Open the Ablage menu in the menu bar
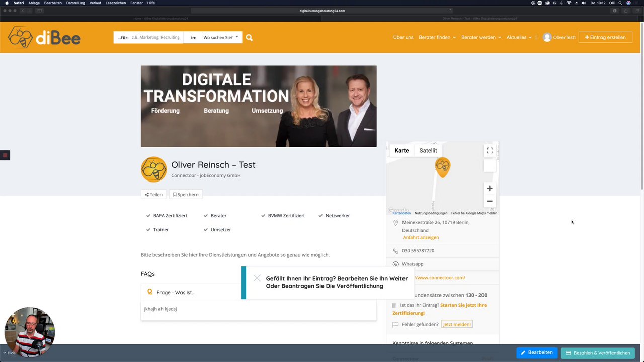 click(34, 3)
